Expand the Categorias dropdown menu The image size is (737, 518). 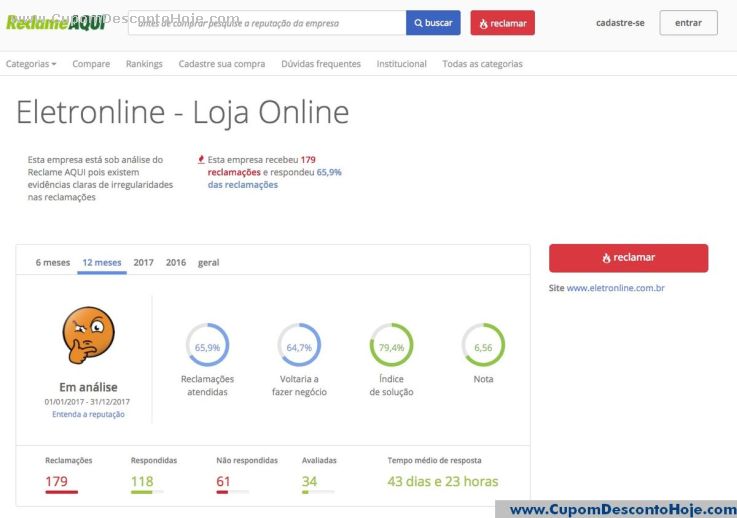point(31,64)
